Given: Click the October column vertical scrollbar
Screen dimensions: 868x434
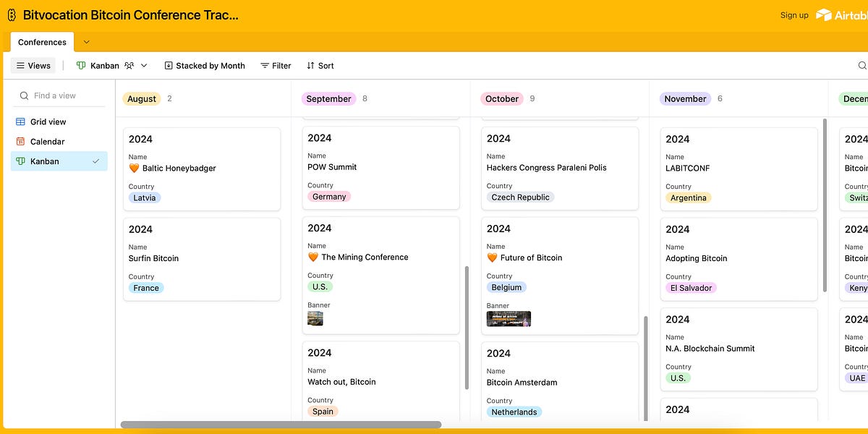Looking at the screenshot, I should pyautogui.click(x=646, y=367).
